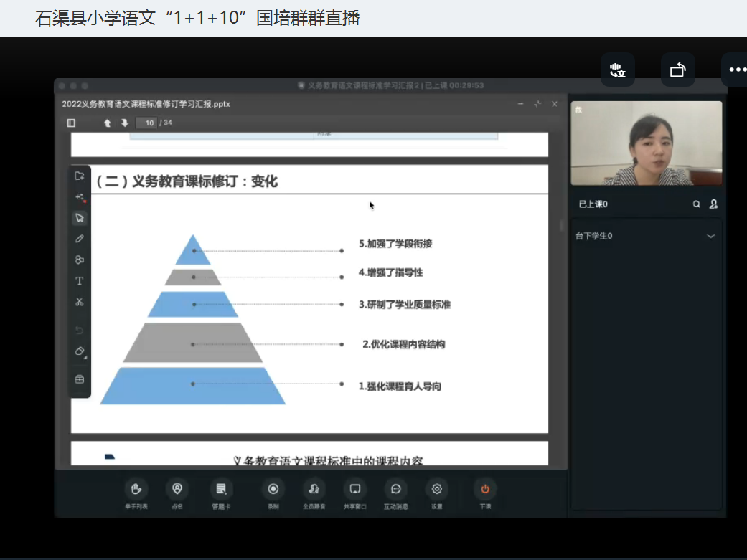This screenshot has height=560, width=747.
Task: Toggle 全员静音 mute all
Action: [x=314, y=490]
